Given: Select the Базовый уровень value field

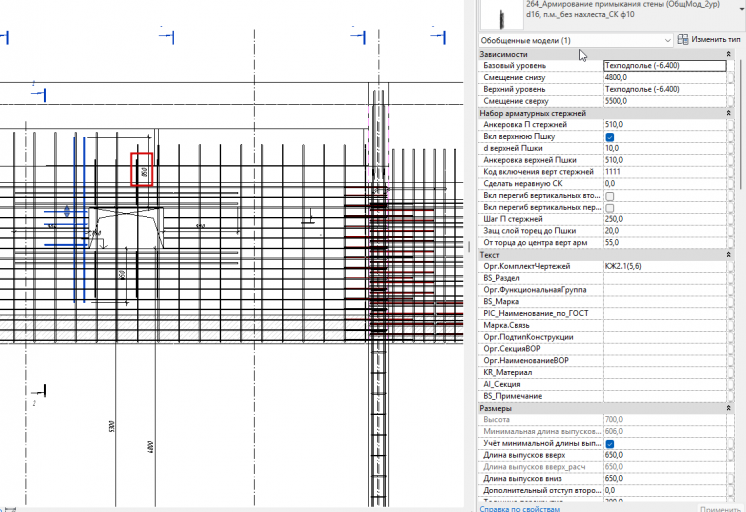Looking at the screenshot, I should (x=665, y=66).
